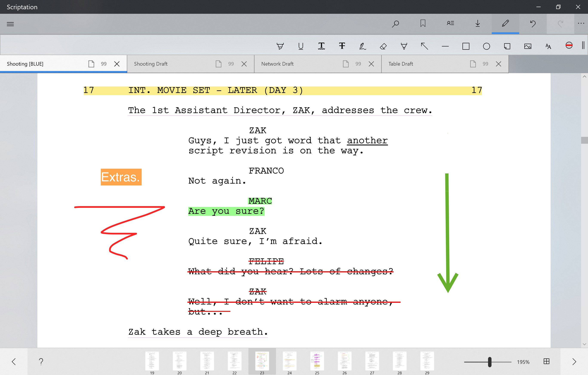Pick the arrow drawing tool

[x=424, y=46]
